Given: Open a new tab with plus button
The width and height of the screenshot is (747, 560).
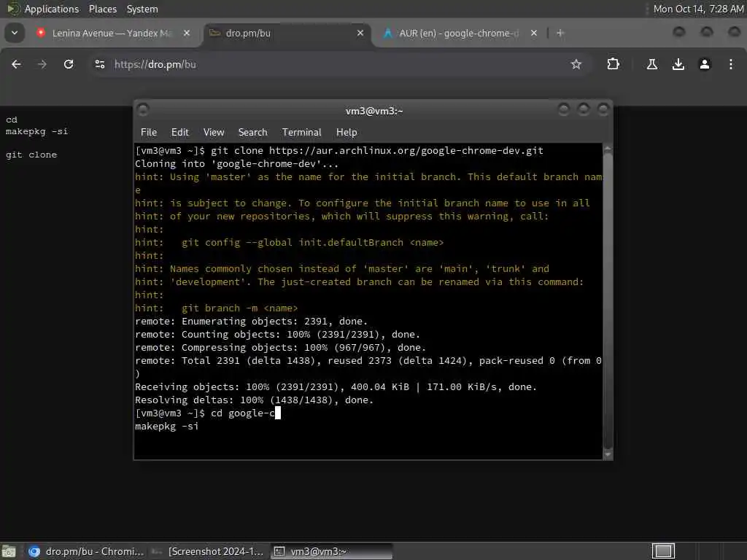Looking at the screenshot, I should [x=560, y=33].
